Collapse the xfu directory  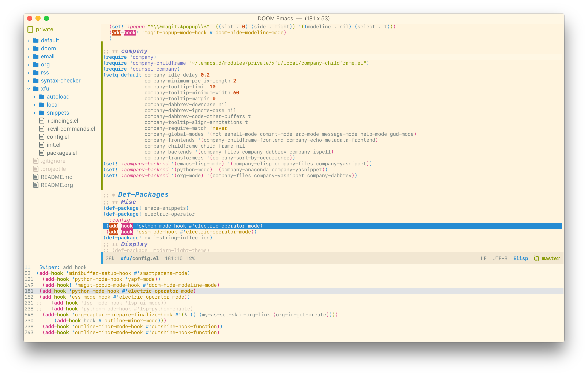coord(29,88)
